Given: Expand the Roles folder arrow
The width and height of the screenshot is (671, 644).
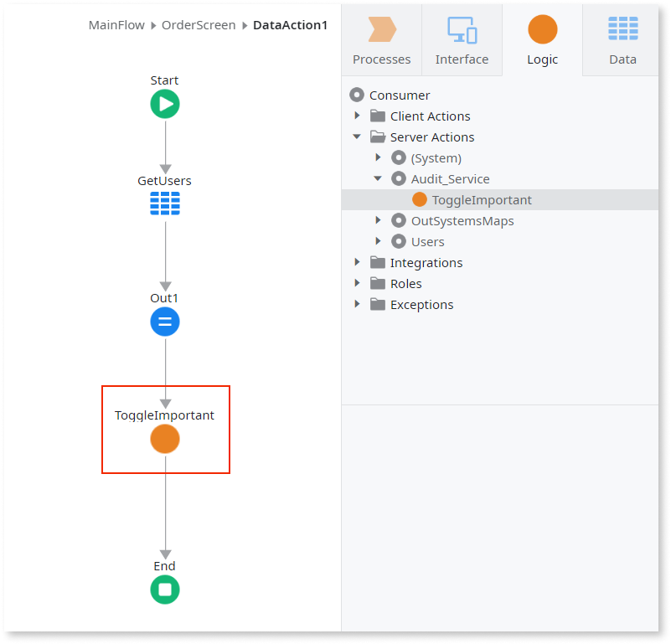Looking at the screenshot, I should tap(358, 283).
